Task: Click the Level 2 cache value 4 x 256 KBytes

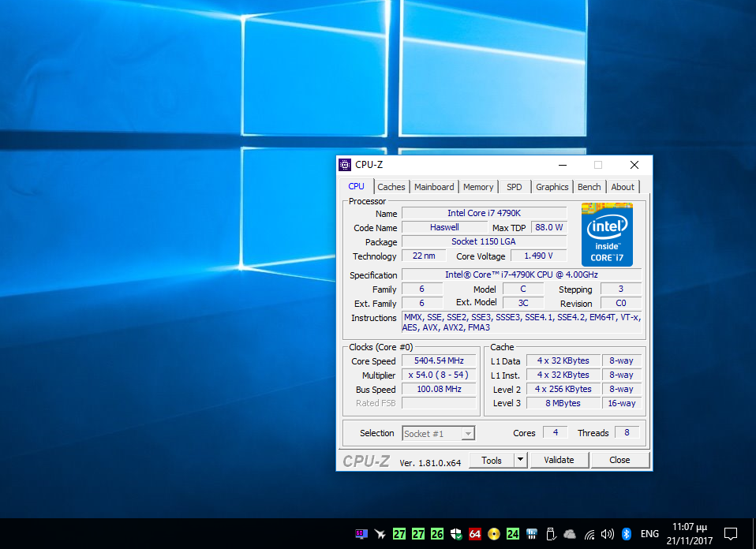Action: tap(563, 389)
